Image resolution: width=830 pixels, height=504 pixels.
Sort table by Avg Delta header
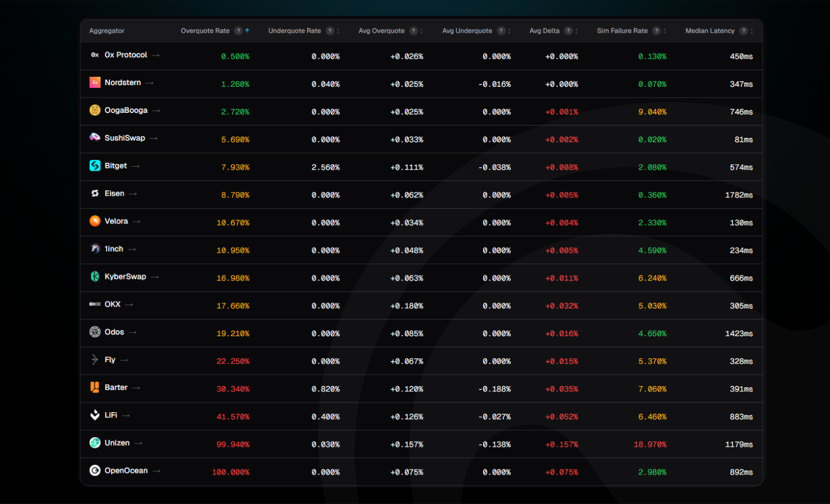[x=544, y=31]
